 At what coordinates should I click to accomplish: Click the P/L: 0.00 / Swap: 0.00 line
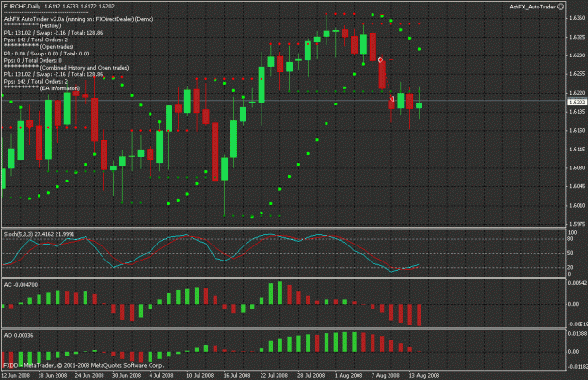(46, 54)
